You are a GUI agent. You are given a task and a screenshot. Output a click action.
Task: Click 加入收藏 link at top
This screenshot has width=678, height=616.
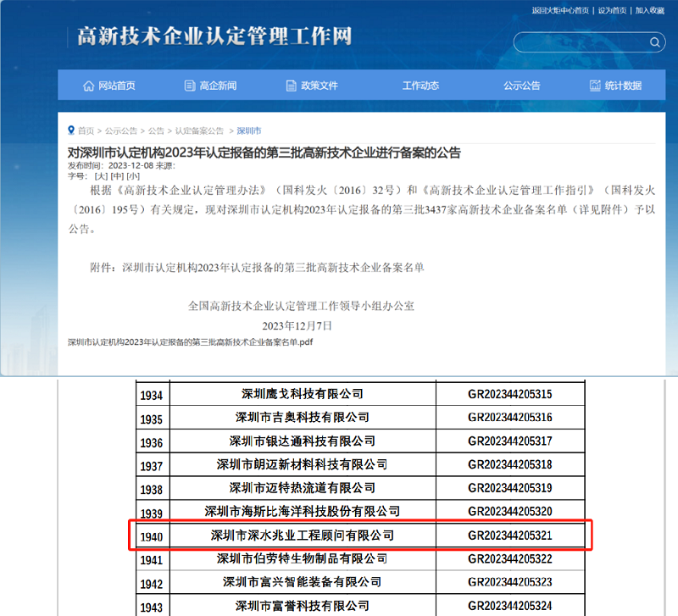650,10
